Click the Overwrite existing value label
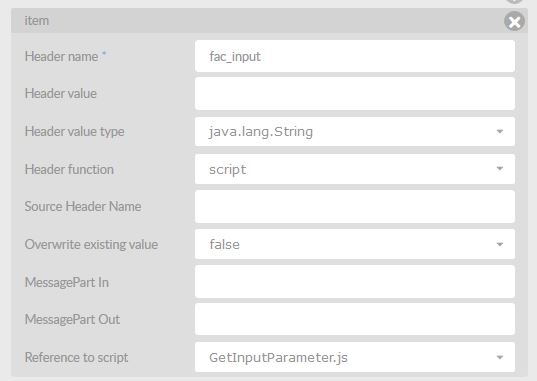The width and height of the screenshot is (537, 381). [91, 244]
